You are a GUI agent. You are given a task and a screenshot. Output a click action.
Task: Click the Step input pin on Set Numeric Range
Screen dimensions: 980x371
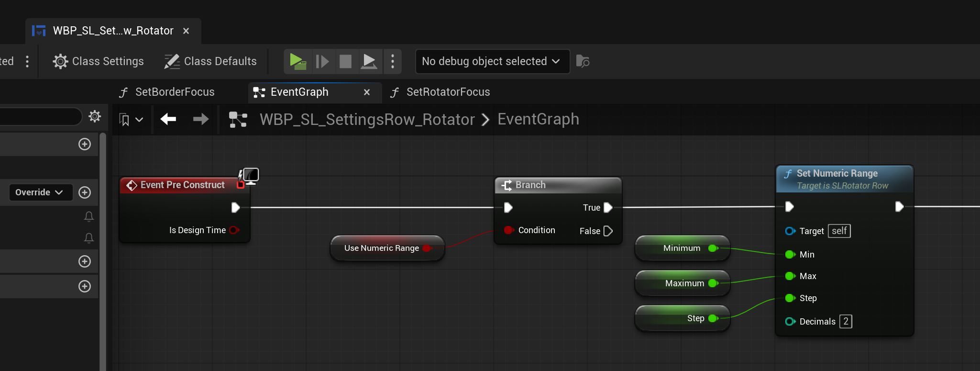point(790,298)
